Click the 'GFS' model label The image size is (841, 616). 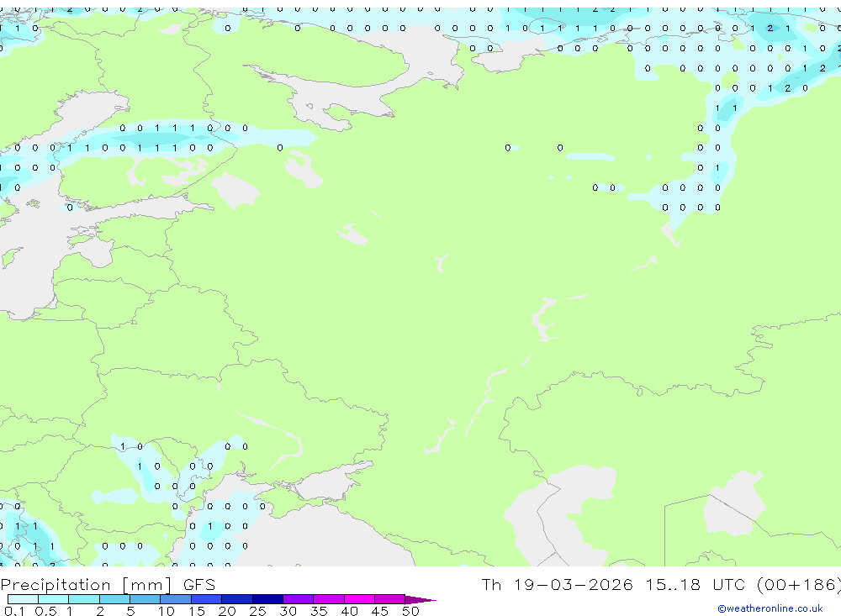click(199, 584)
